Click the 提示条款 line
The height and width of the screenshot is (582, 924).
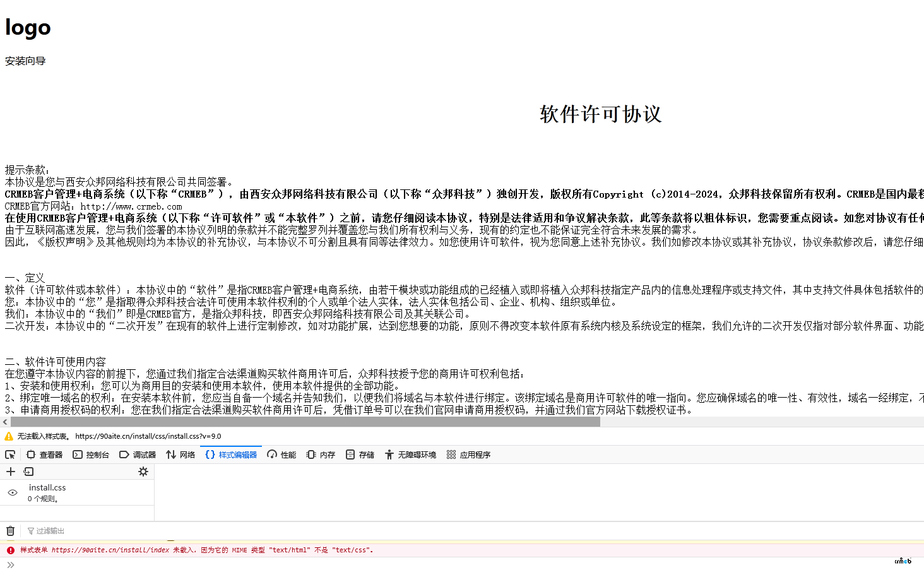(28, 170)
